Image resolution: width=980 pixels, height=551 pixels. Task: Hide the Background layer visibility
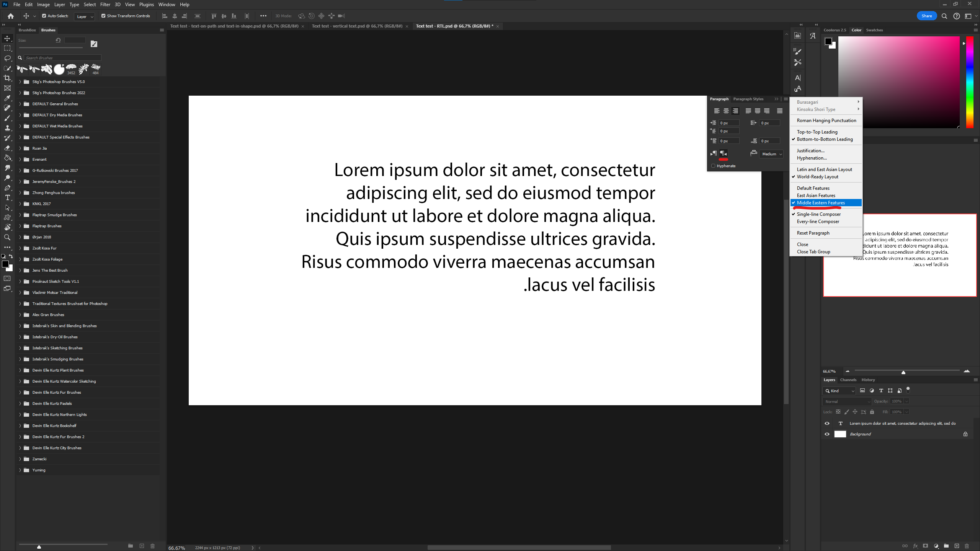827,434
